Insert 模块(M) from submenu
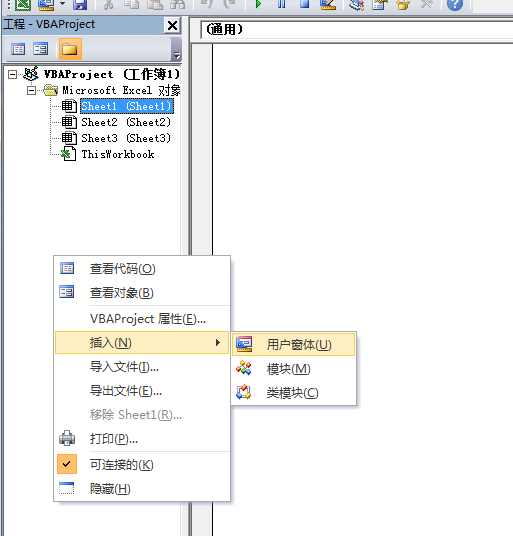Screen dimensions: 513x536 pyautogui.click(x=294, y=369)
